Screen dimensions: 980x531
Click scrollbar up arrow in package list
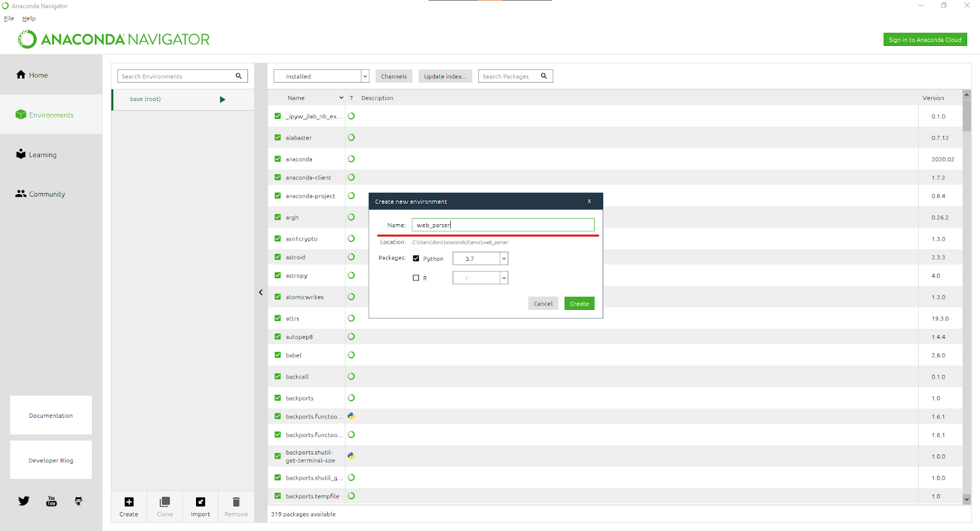click(x=967, y=95)
